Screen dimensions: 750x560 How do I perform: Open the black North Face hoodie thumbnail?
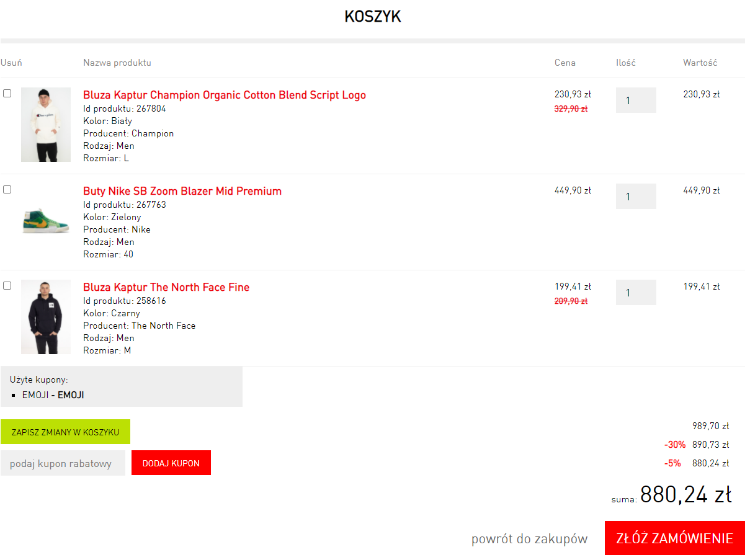(x=46, y=317)
